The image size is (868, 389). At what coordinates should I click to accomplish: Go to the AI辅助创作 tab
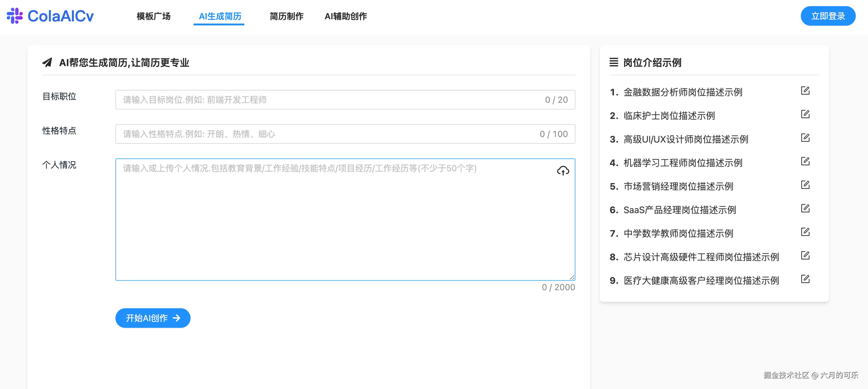click(346, 16)
